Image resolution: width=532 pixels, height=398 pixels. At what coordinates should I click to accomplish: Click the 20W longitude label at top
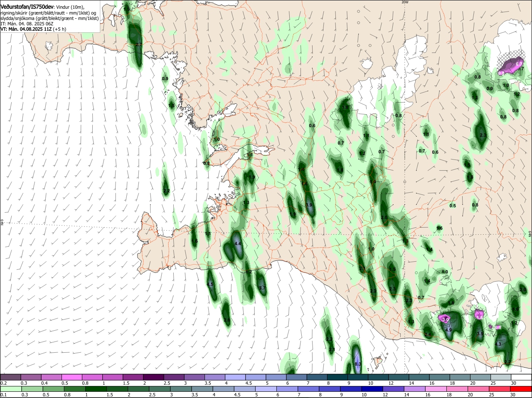click(x=405, y=2)
